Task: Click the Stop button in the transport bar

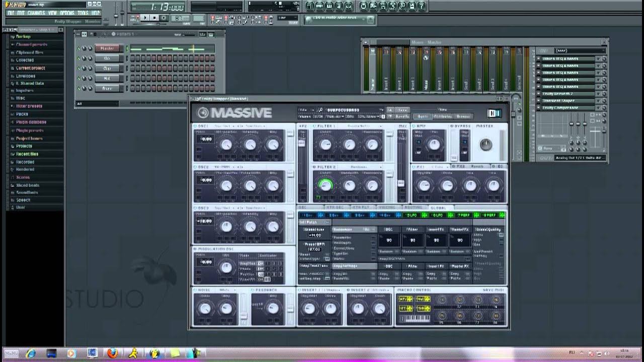Action: [x=154, y=18]
